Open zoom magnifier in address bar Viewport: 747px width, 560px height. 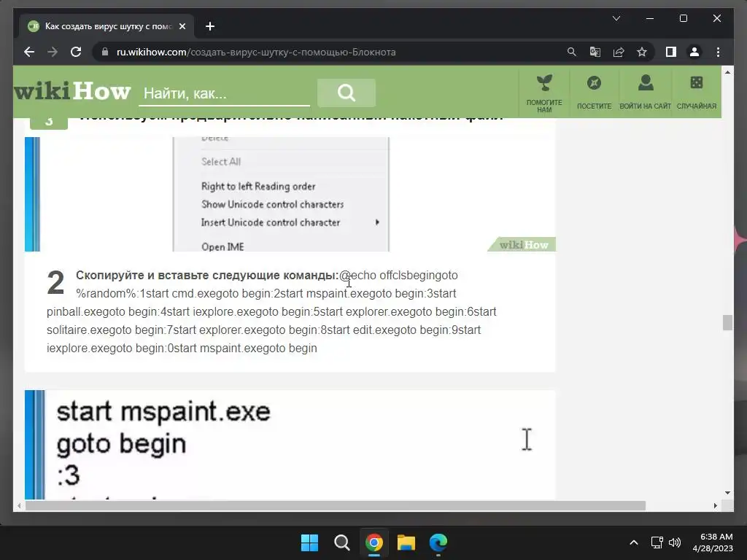click(572, 52)
